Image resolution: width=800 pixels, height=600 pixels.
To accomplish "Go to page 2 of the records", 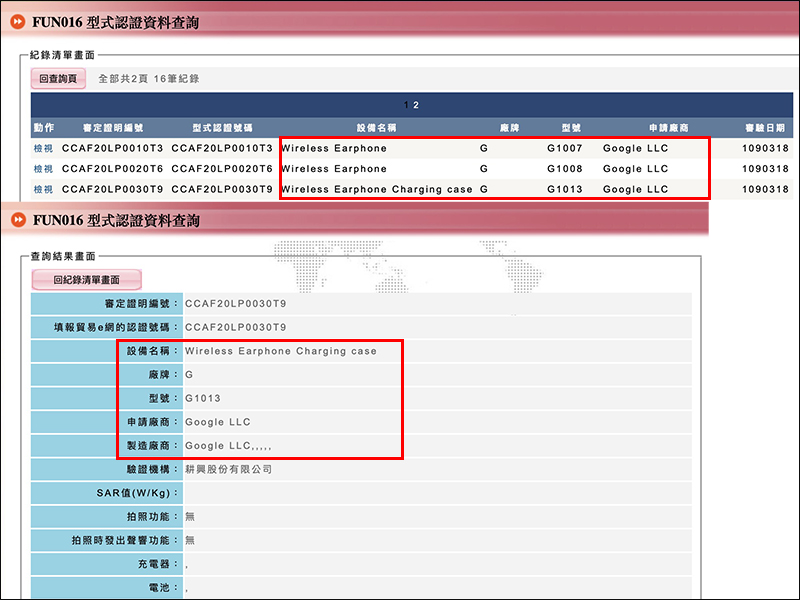I will (x=416, y=105).
